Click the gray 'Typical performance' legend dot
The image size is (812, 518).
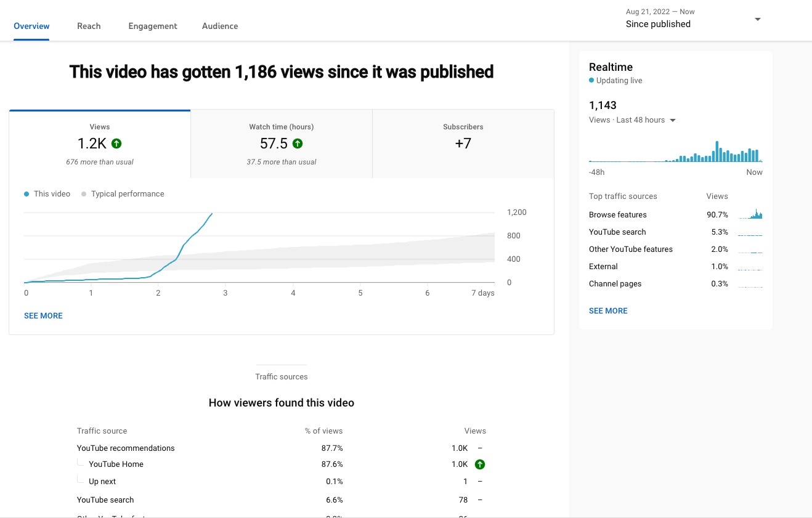tap(84, 194)
